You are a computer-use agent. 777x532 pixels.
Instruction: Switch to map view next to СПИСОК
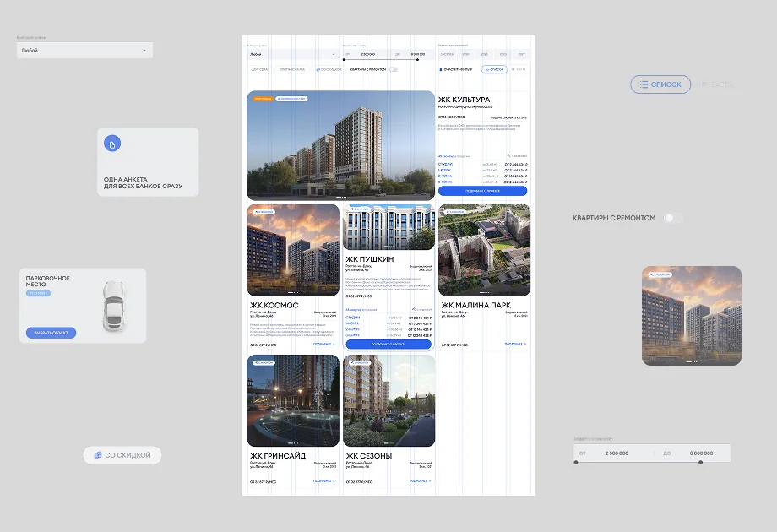[517, 69]
